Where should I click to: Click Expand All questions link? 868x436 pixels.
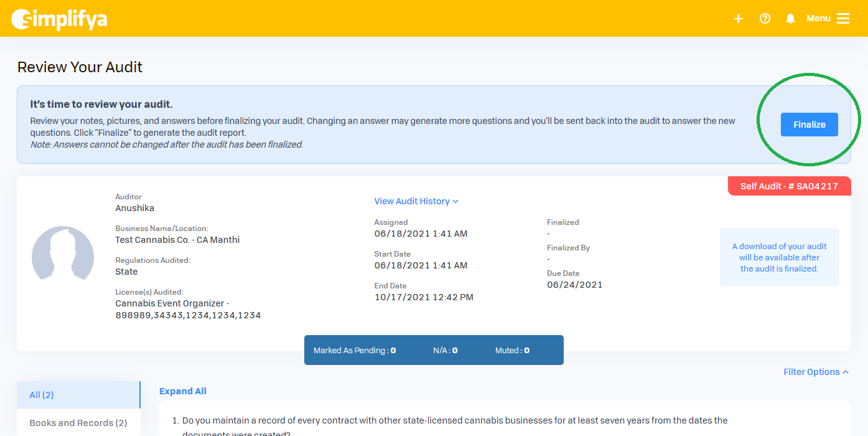pyautogui.click(x=183, y=391)
